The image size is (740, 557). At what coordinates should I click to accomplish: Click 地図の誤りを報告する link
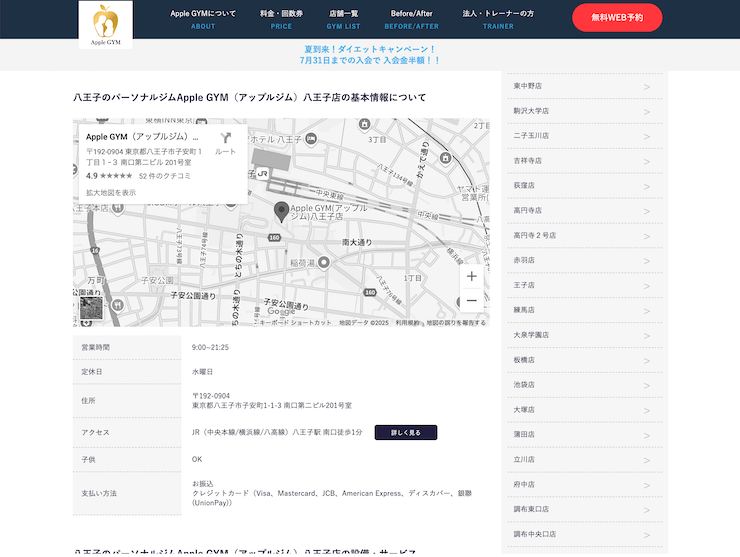coord(456,323)
